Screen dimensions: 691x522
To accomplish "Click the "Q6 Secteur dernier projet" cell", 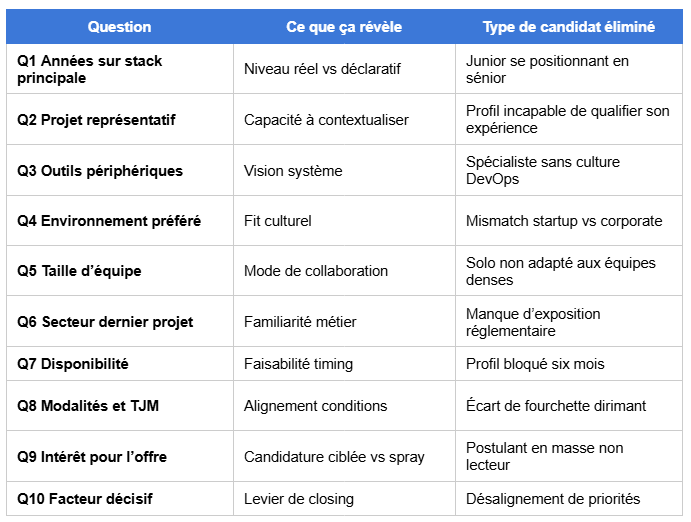I will tap(119, 322).
